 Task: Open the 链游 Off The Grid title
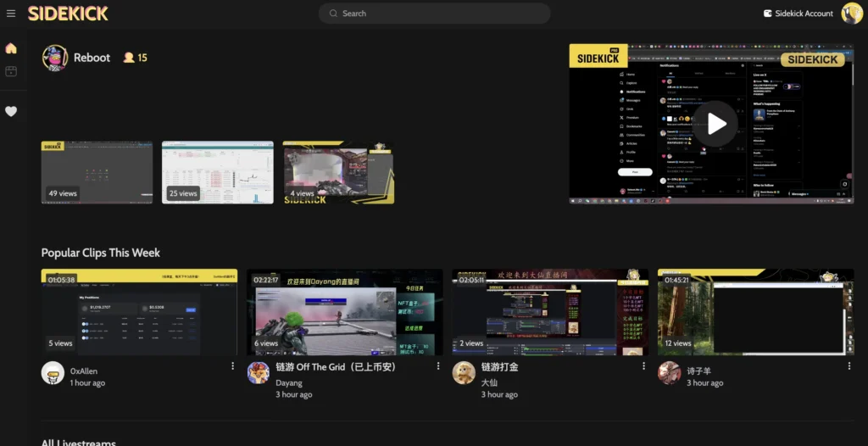[337, 367]
